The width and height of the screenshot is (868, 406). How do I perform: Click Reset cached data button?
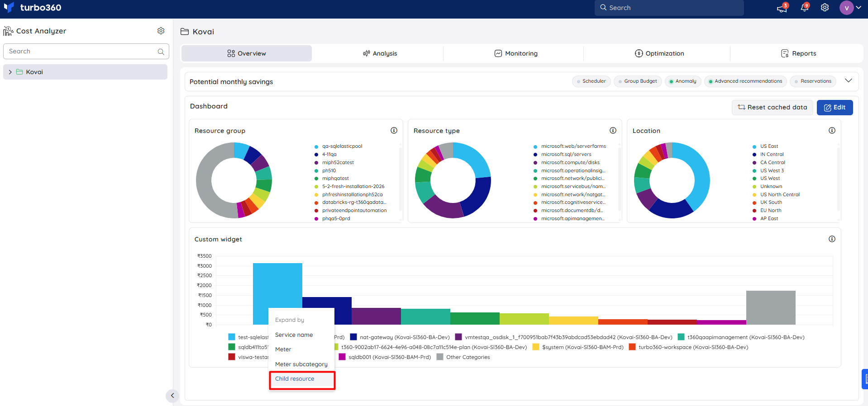[x=773, y=108]
